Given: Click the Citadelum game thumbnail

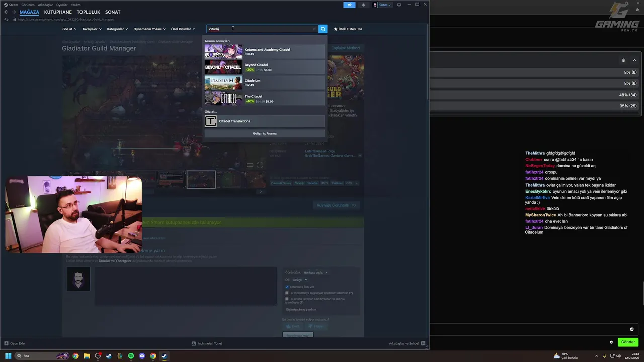Looking at the screenshot, I should click(x=223, y=82).
